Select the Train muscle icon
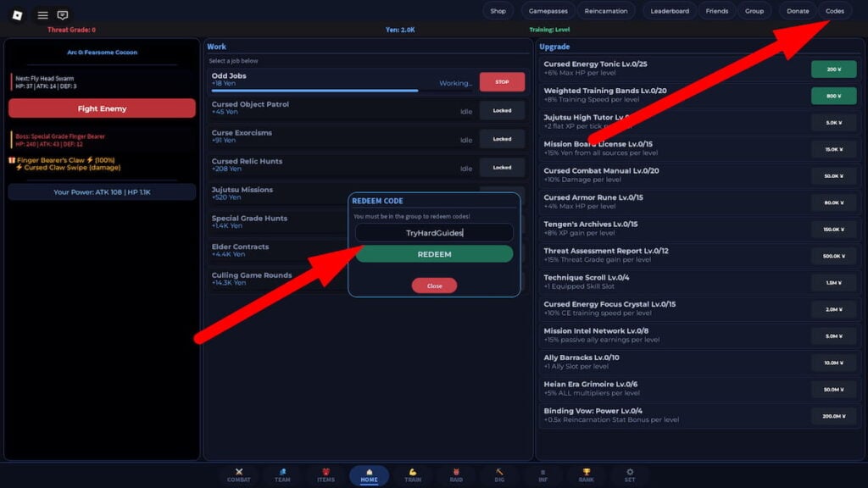The image size is (868, 488). [x=412, y=475]
